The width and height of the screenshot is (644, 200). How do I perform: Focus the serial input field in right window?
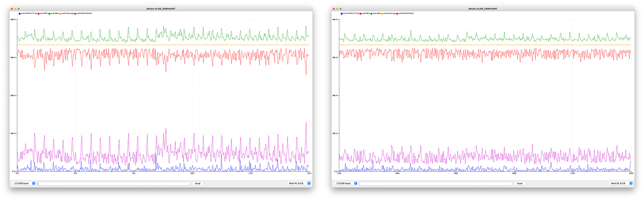pos(436,183)
